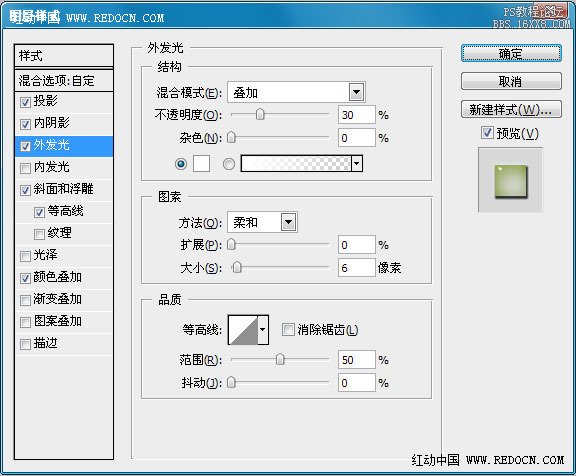Screen dimensions: 576x476
Task: Toggle the 投影 drop shadow checkbox
Action: coord(25,102)
